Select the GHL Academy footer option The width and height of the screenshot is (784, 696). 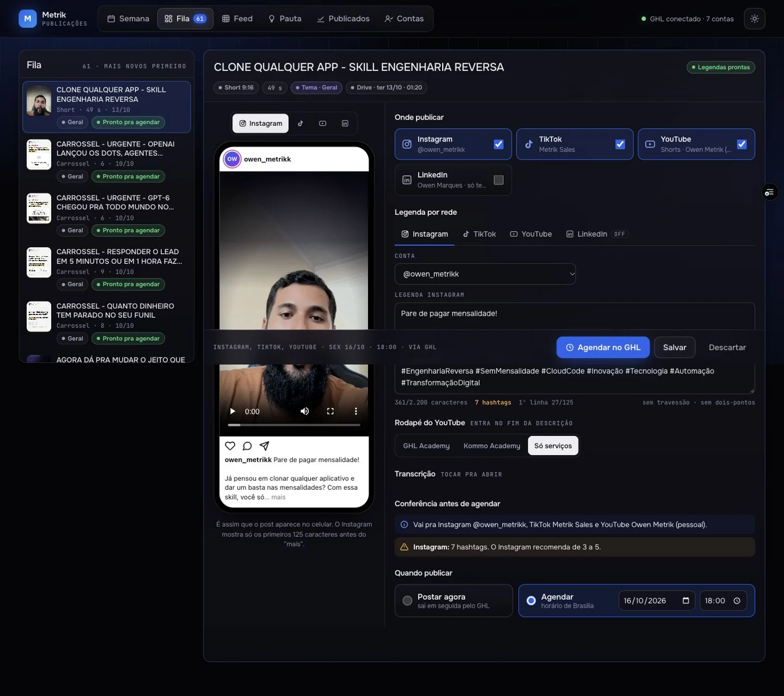[x=426, y=446]
